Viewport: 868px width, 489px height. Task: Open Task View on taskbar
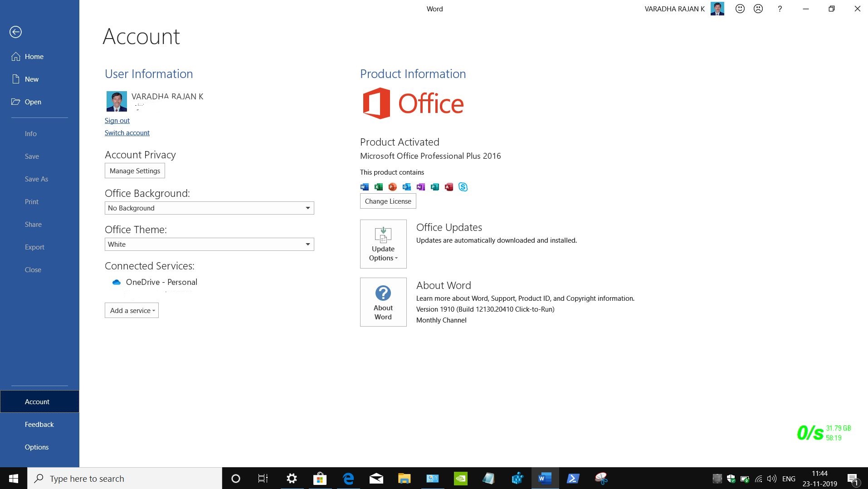[263, 479]
